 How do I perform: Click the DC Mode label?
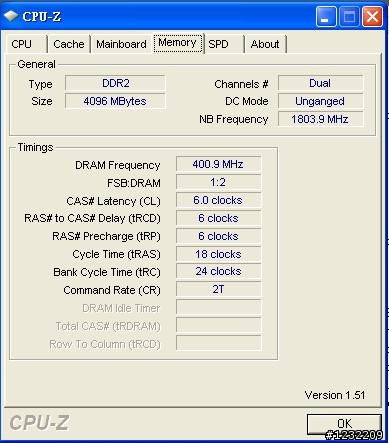coord(247,101)
